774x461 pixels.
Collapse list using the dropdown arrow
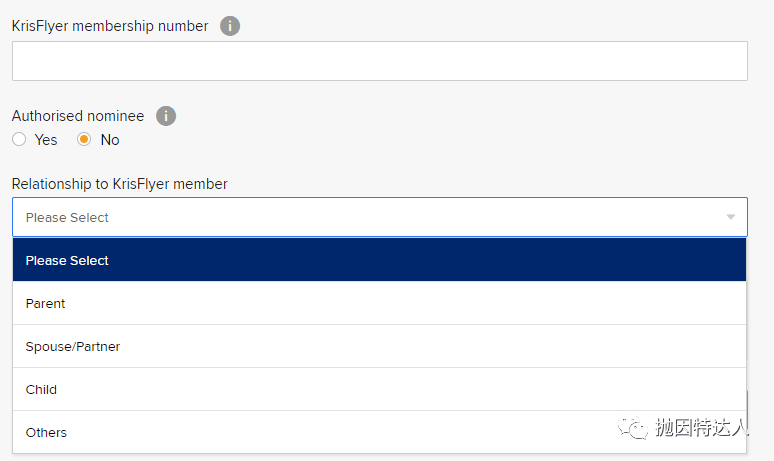731,217
